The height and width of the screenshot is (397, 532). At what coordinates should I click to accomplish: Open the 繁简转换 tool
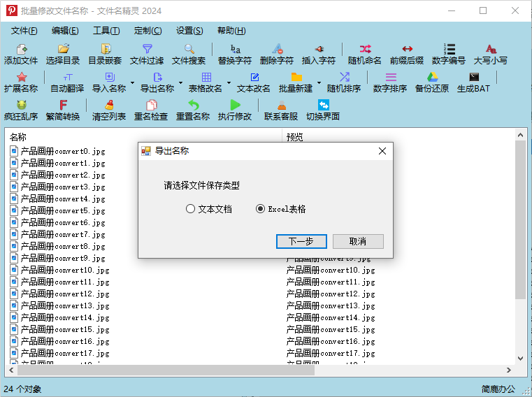click(x=63, y=110)
